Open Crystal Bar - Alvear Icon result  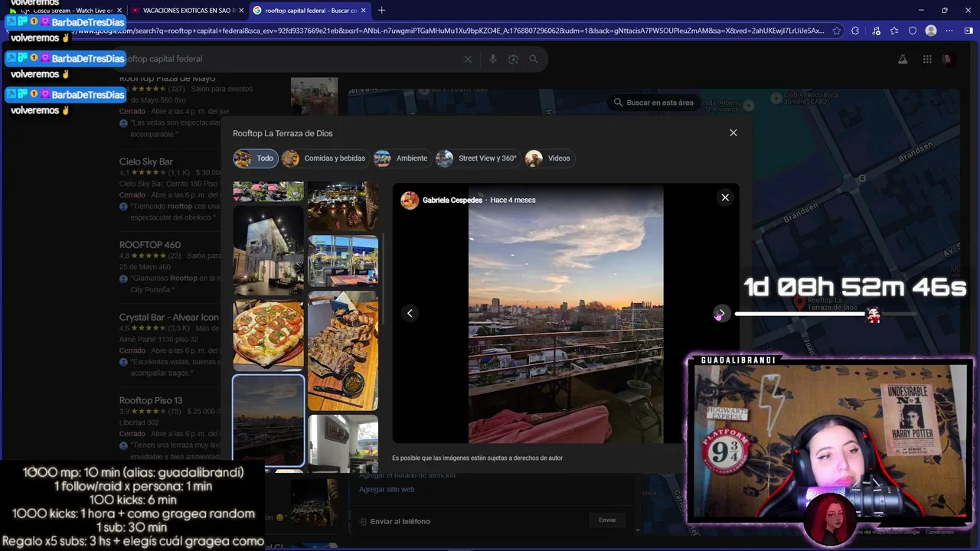click(x=169, y=317)
